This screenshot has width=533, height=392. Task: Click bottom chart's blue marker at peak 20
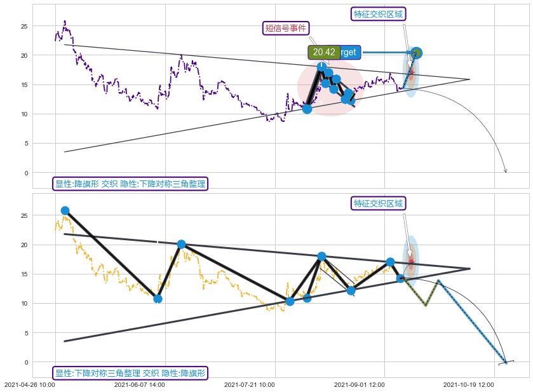point(181,244)
